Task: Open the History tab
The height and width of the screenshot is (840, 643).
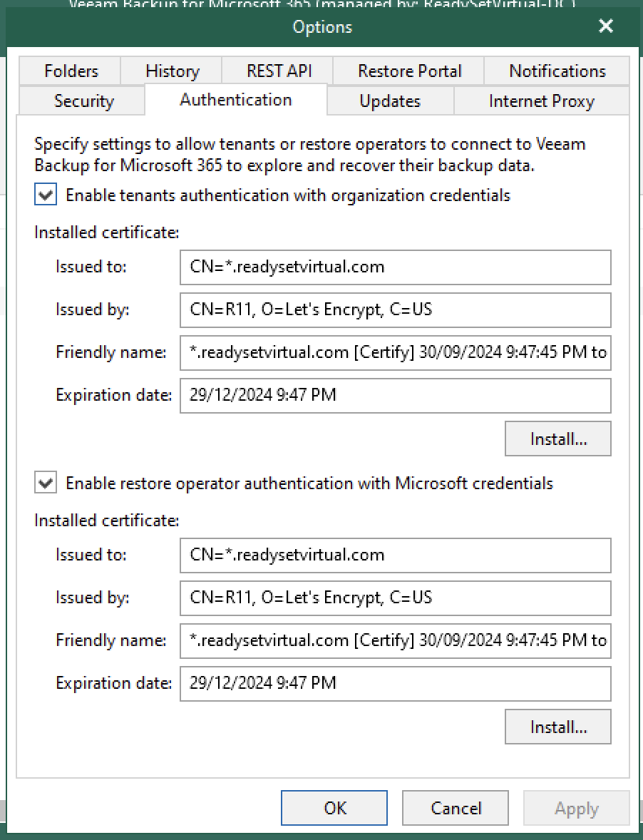Action: 171,71
